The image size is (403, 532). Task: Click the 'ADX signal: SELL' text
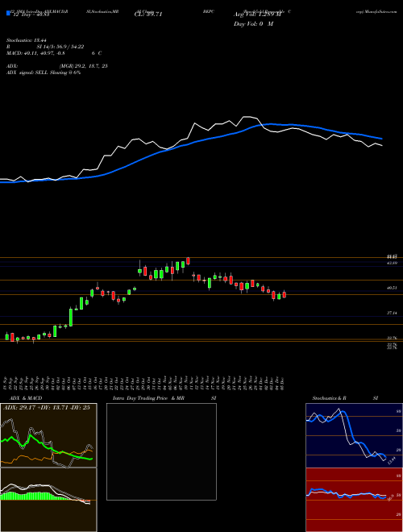click(x=27, y=73)
